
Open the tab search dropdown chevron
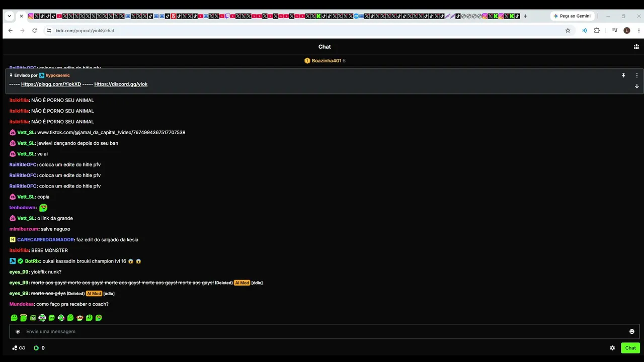click(x=9, y=16)
